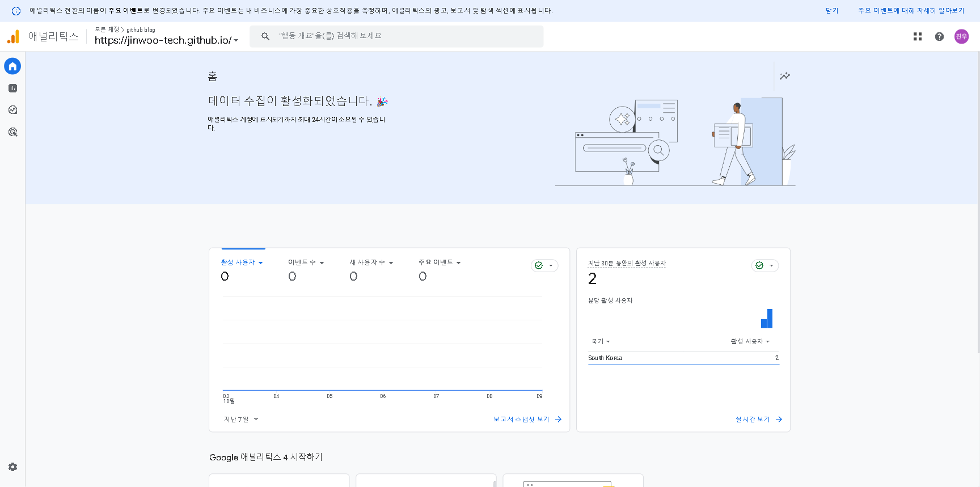Click the search magnifier icon
Screen dimensions: 980x487
pos(265,36)
